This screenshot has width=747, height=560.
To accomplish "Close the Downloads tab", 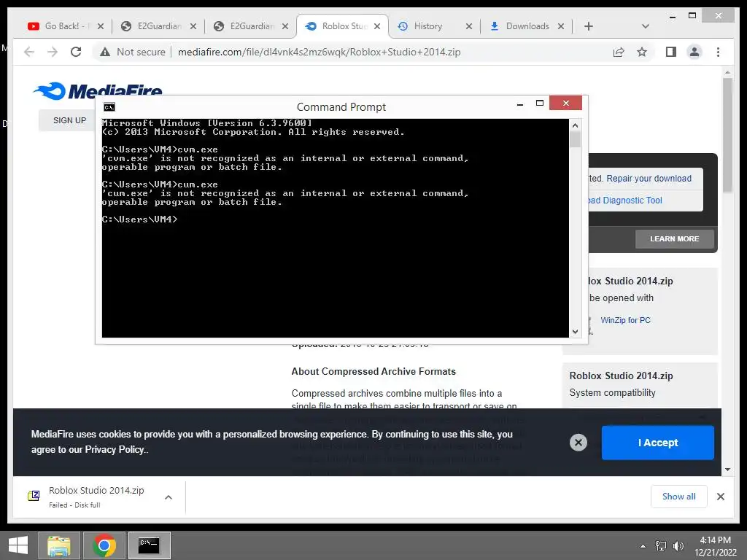I will click(561, 26).
